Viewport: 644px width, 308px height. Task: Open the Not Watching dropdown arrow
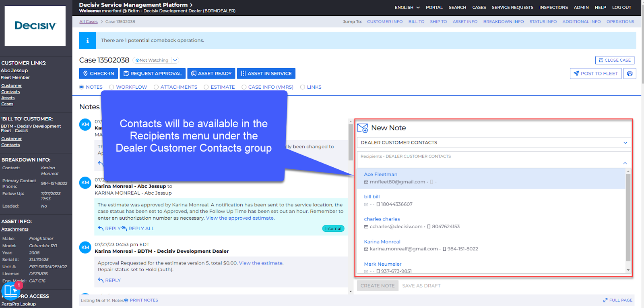(175, 60)
